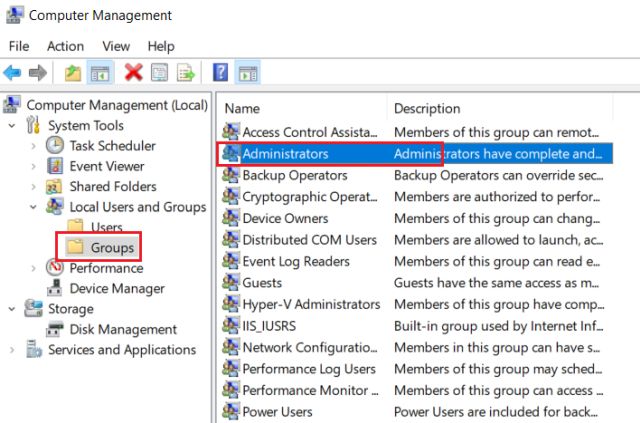
Task: Click the Services and Applications icon
Action: coord(33,349)
